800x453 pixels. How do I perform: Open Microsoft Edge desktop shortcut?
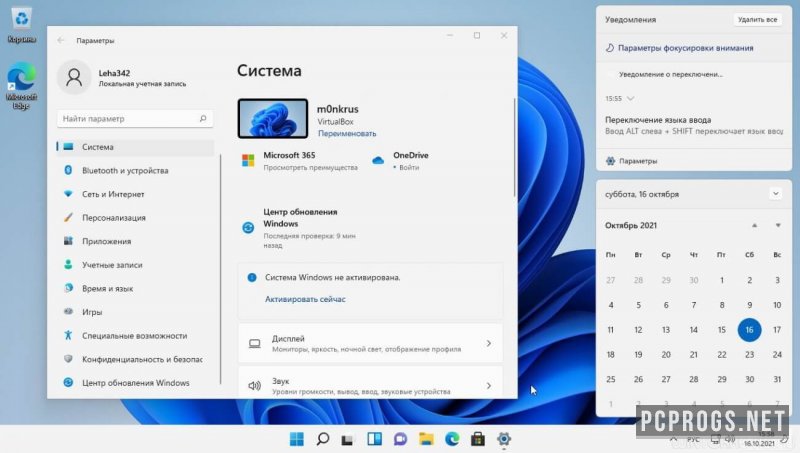(x=21, y=85)
